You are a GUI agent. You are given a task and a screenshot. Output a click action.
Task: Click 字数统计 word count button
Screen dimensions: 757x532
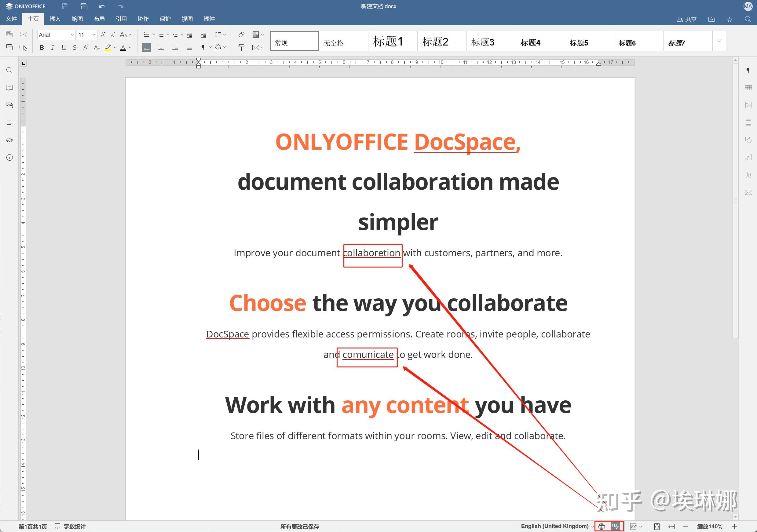click(x=70, y=527)
